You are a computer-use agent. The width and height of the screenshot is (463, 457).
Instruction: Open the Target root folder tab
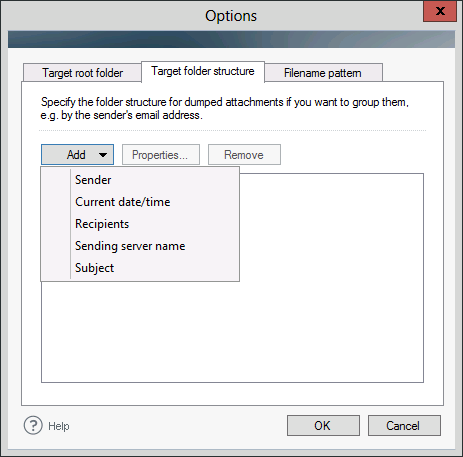pos(82,73)
